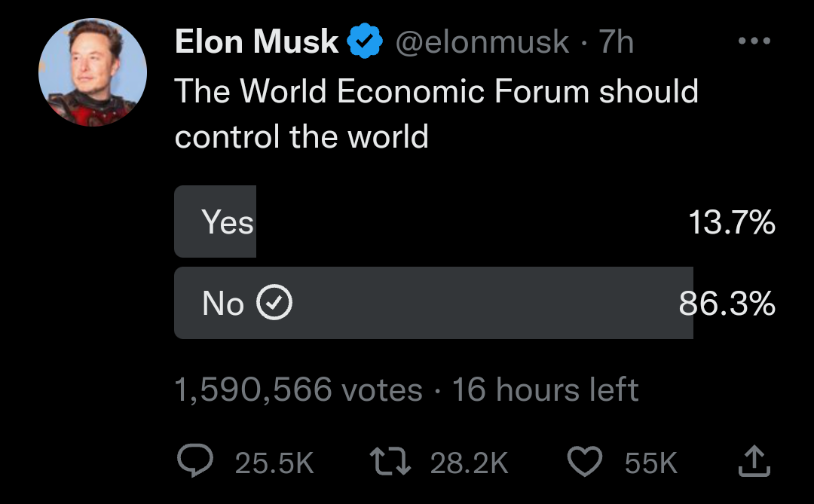Click the 7h timestamp
Screen dimensions: 814x504
click(616, 42)
